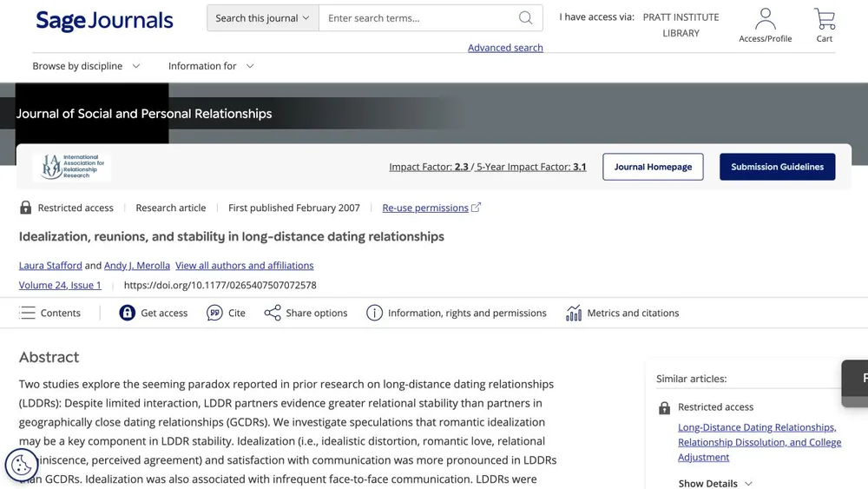
Task: Click the Abstract heading
Action: click(49, 357)
